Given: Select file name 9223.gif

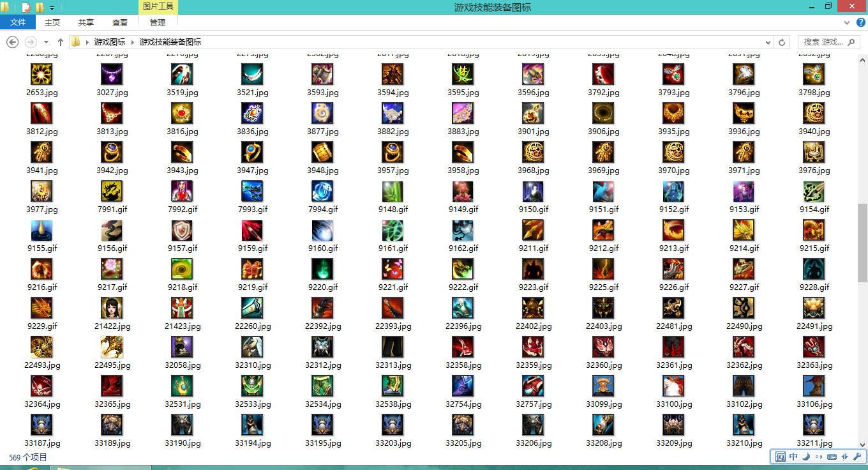Looking at the screenshot, I should [x=534, y=287].
